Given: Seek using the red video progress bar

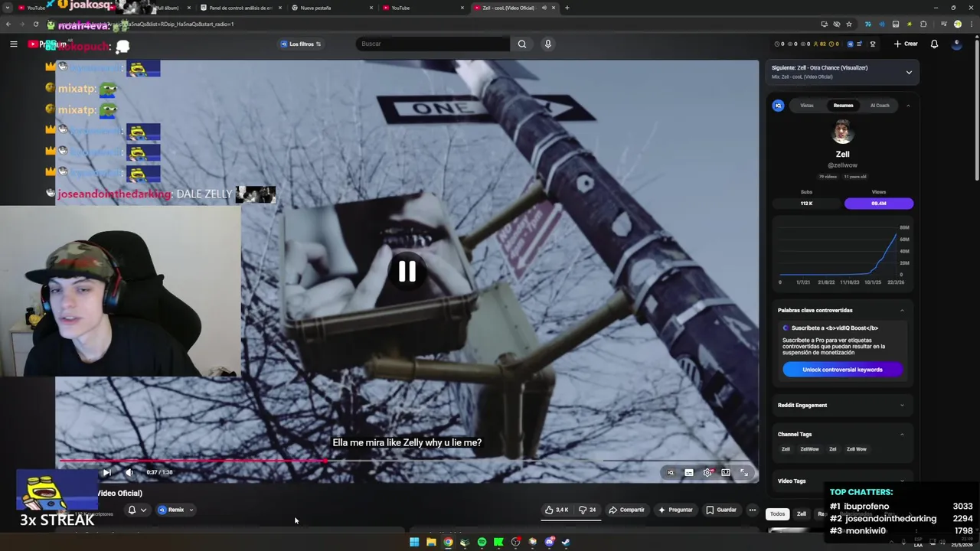Looking at the screenshot, I should tap(194, 461).
